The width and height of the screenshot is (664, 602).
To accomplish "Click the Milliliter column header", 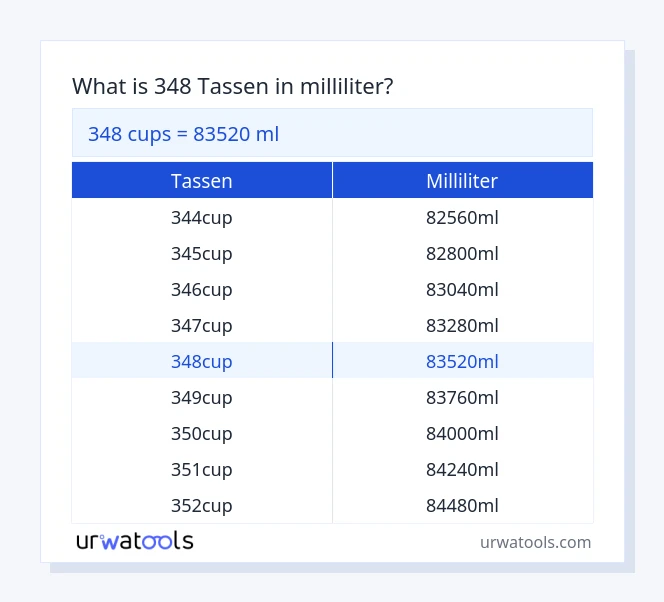I will point(462,181).
